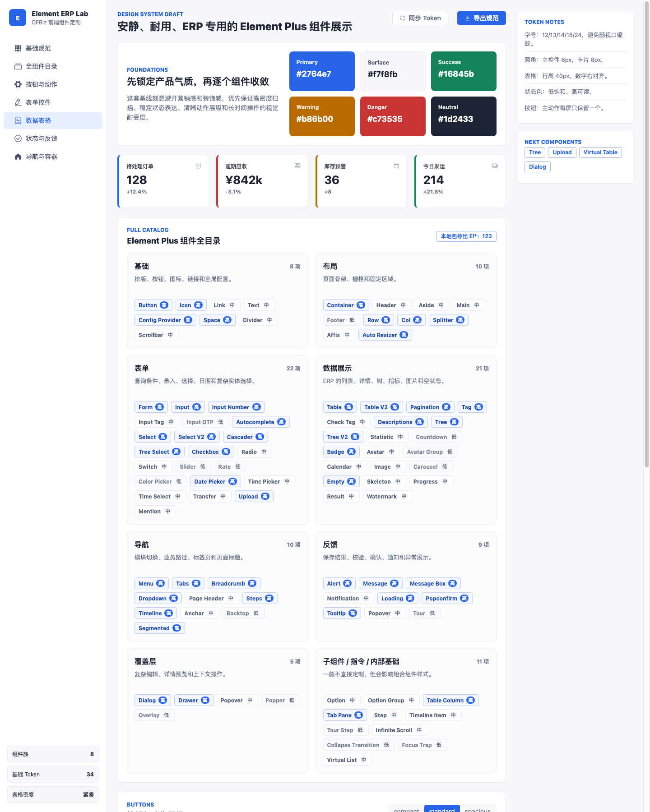Select the Neutral #1d2433 color swatch

point(464,116)
